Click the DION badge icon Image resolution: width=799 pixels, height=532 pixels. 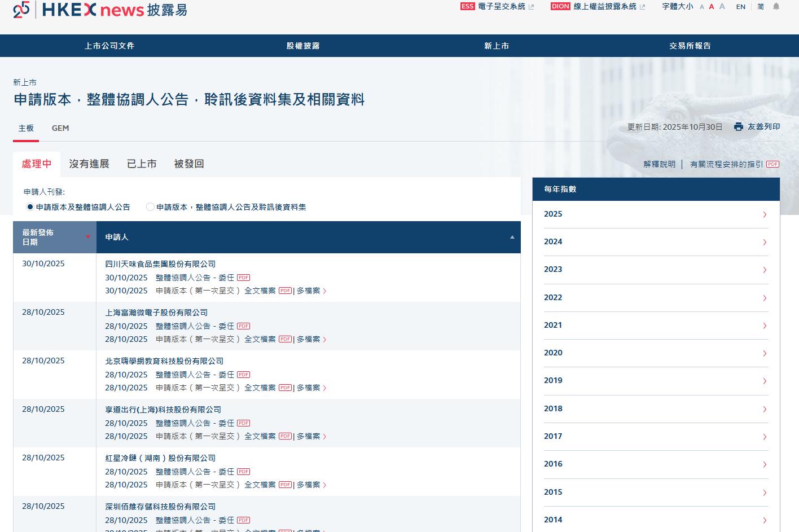coord(560,7)
